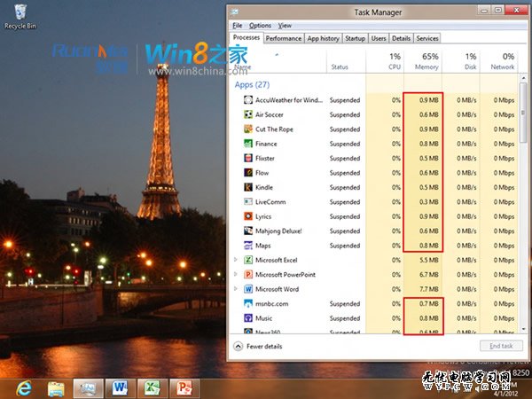Click the Finance app icon
The image size is (532, 399).
248,144
